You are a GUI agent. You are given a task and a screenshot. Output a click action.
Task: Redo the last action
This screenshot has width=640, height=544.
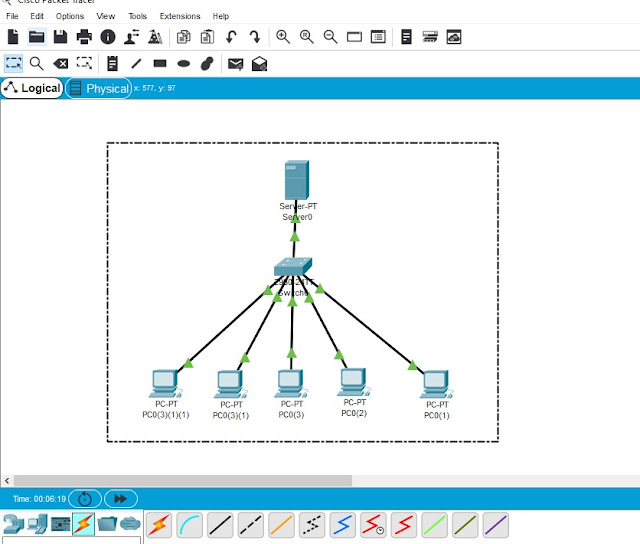[x=255, y=37]
